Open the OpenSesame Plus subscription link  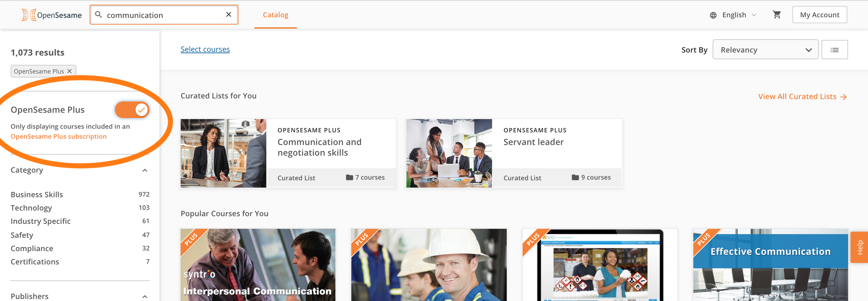(x=58, y=136)
